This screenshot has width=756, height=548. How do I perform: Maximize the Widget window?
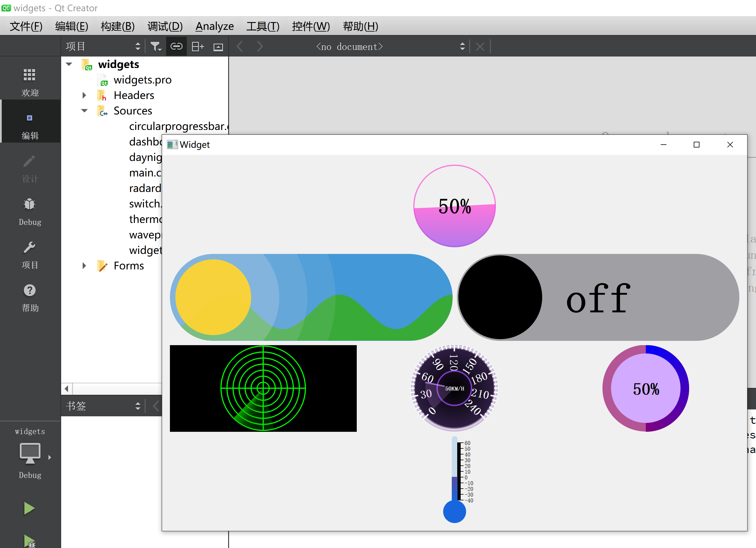696,145
